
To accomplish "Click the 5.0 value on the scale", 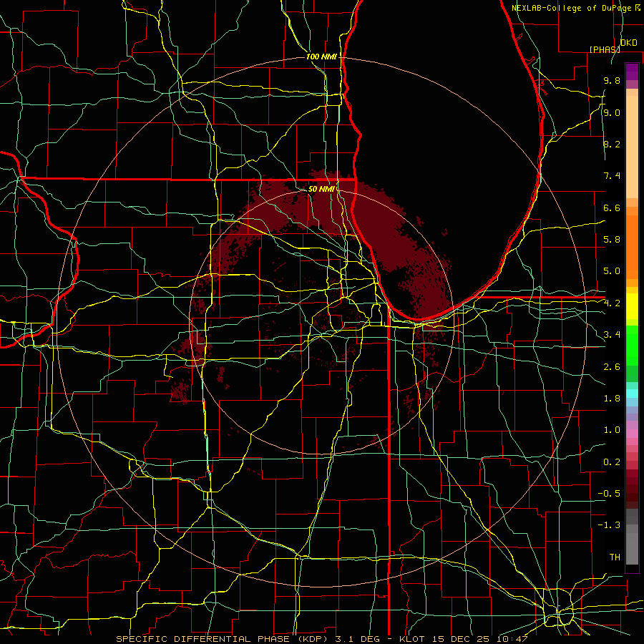I will pyautogui.click(x=612, y=271).
